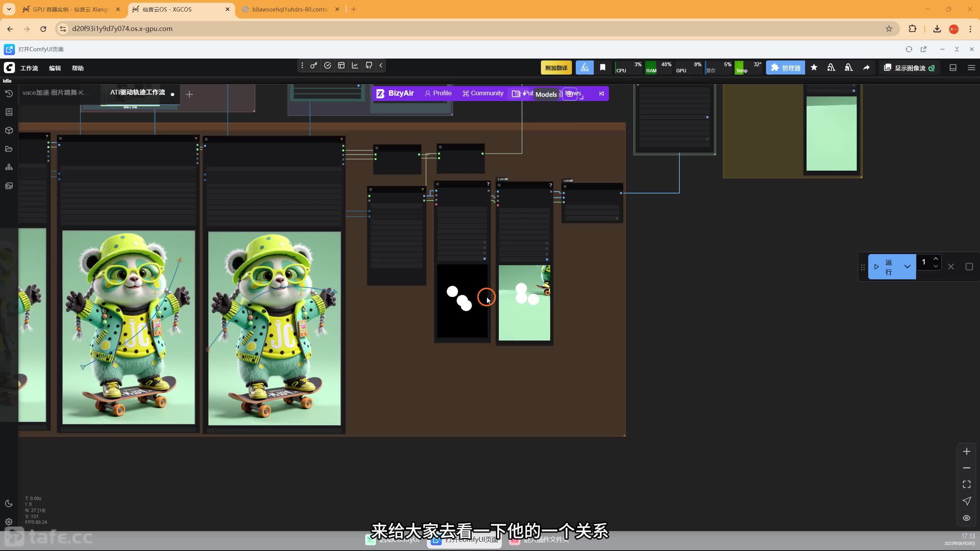Click the bookmark icon in top bar
The image size is (980, 551).
point(603,68)
